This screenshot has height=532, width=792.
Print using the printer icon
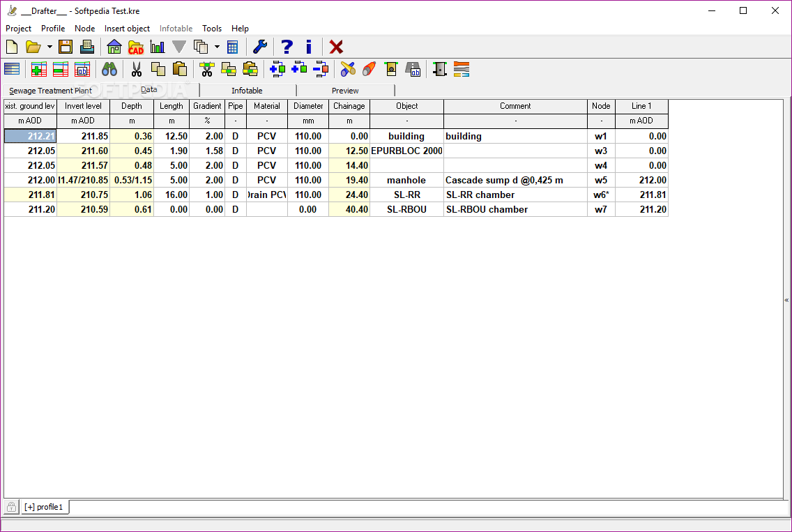click(87, 47)
